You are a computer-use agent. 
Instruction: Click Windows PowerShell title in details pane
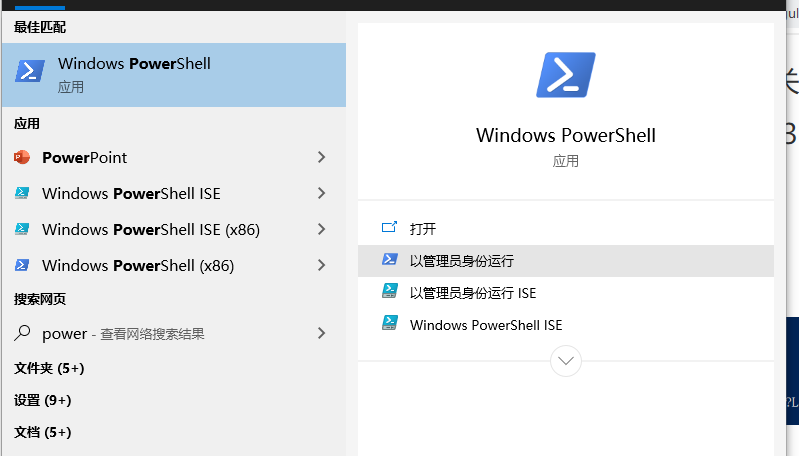click(566, 136)
